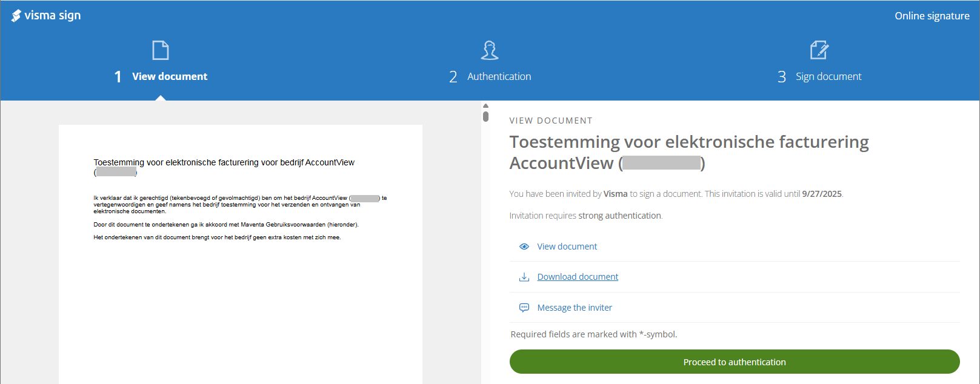This screenshot has width=980, height=384.
Task: Click the document preview scrollbar thumb
Action: point(485,116)
